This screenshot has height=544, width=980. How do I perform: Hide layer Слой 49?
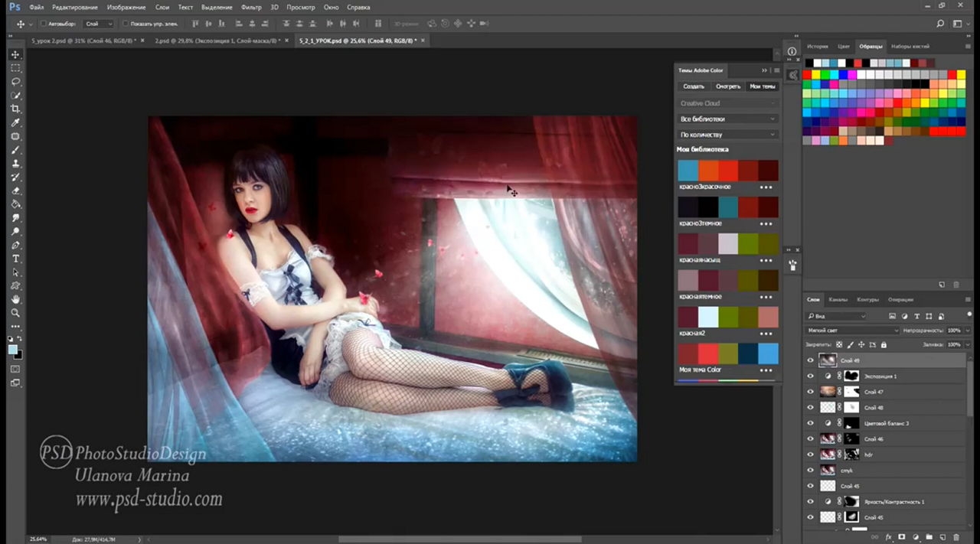(811, 360)
